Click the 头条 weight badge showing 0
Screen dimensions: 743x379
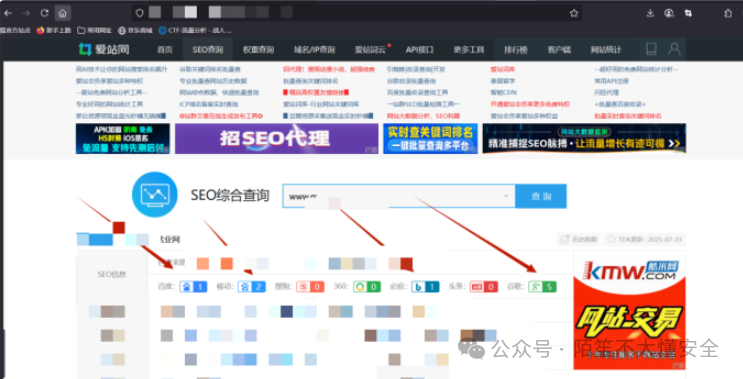point(484,287)
